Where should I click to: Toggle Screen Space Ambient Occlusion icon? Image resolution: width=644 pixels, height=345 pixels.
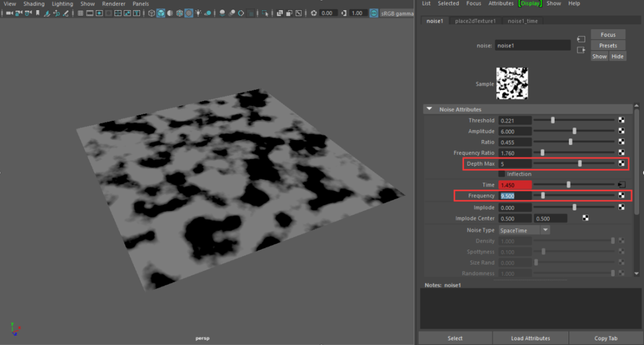coord(222,13)
